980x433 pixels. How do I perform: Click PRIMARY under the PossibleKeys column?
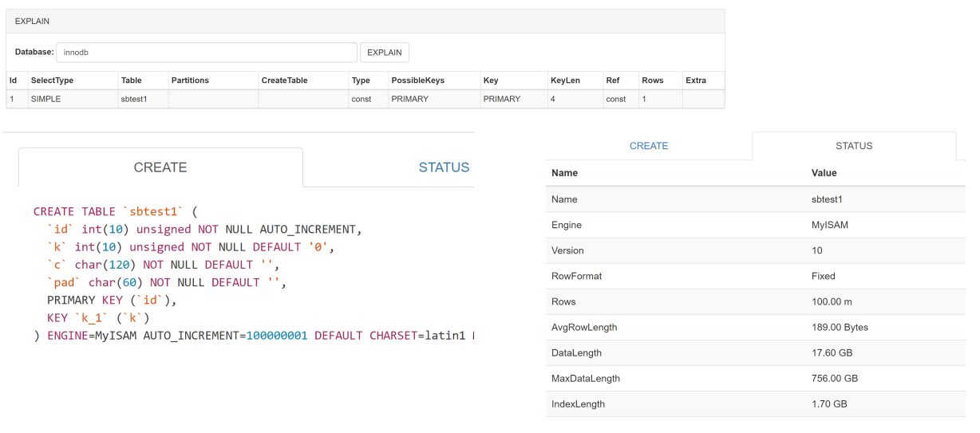coord(409,99)
